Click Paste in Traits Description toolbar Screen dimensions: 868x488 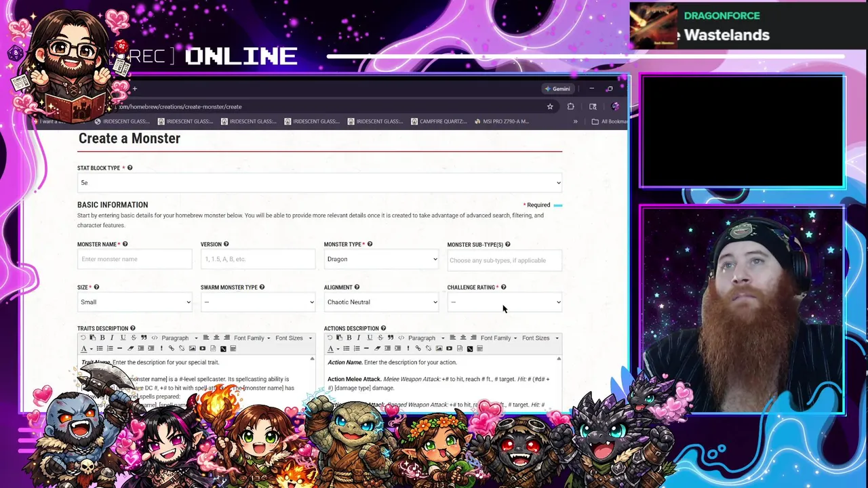92,338
